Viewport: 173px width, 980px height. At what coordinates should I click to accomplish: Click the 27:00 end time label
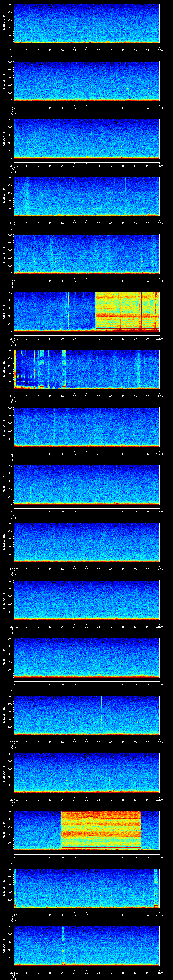[159, 742]
